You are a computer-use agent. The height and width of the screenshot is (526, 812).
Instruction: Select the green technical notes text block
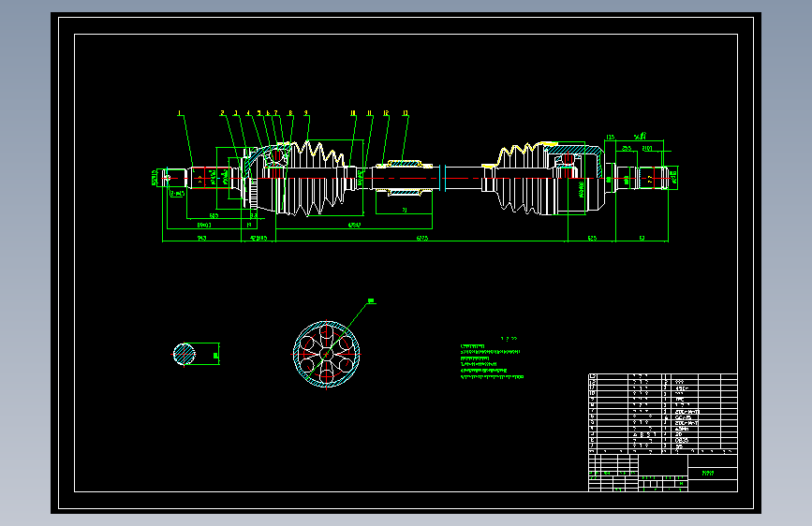coord(492,361)
